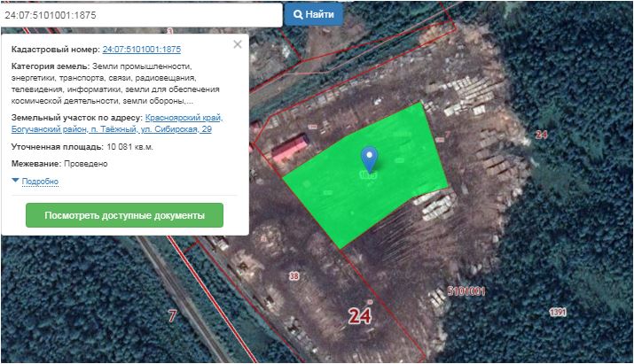
Task: Click the blue triangle beside Подробно
Action: pyautogui.click(x=15, y=181)
